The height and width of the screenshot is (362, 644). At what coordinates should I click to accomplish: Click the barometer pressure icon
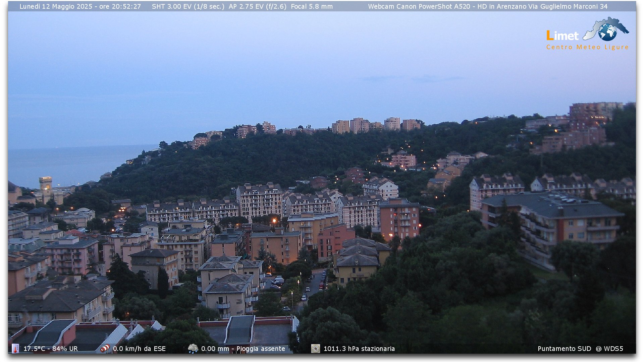(x=315, y=349)
